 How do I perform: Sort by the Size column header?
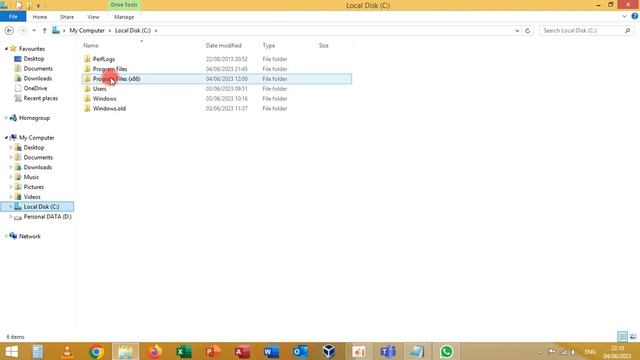[323, 45]
